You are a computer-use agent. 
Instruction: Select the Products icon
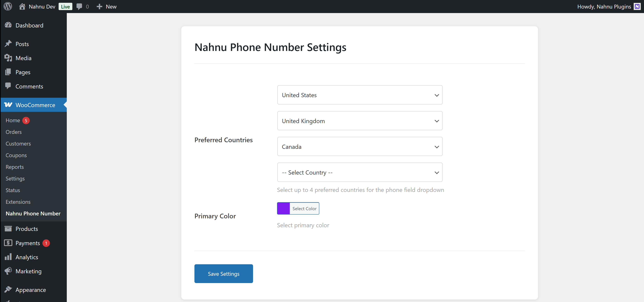click(8, 228)
